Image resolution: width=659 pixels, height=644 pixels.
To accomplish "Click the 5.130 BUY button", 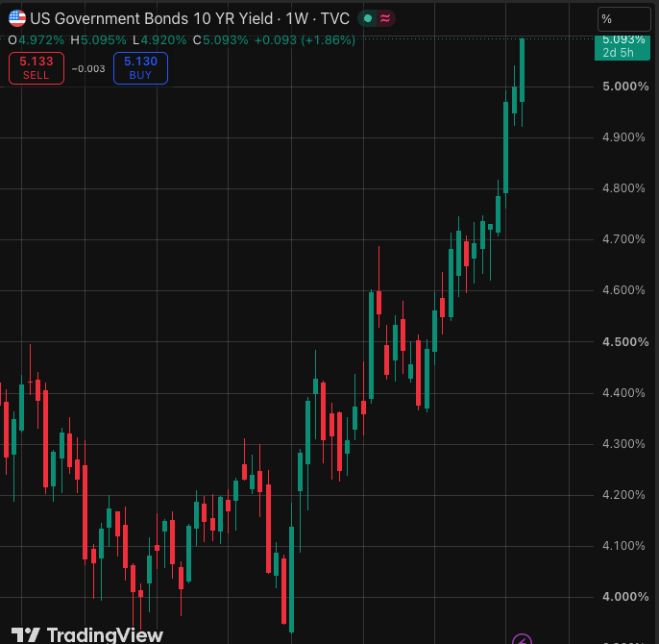I will (x=140, y=68).
